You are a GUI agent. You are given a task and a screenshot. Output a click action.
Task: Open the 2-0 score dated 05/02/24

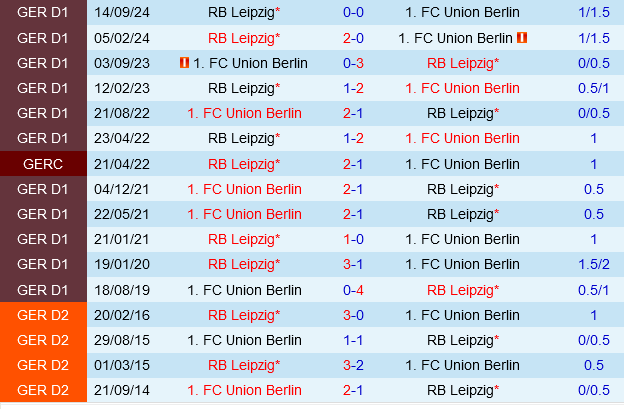click(353, 38)
